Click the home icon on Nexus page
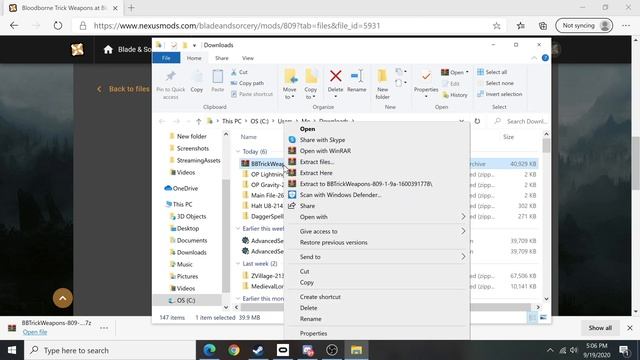The image size is (640, 360). (x=108, y=49)
